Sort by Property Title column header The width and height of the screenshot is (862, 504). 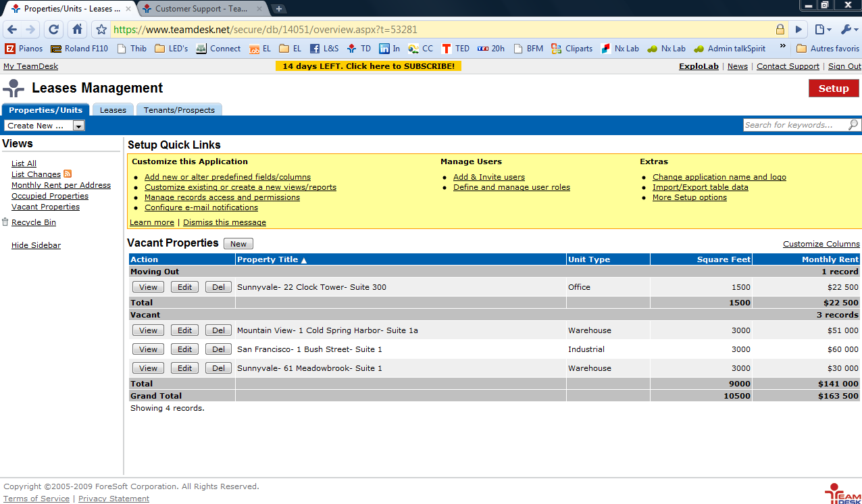point(272,259)
